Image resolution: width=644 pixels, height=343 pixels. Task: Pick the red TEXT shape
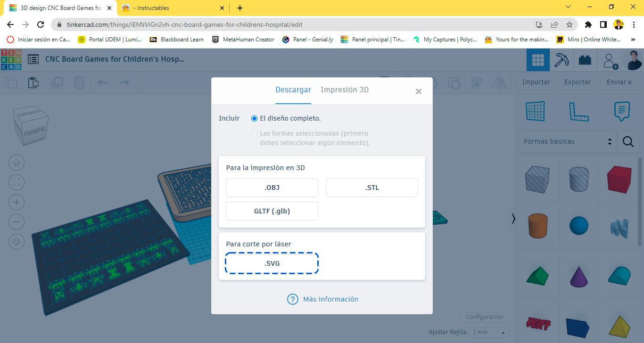[537, 324]
